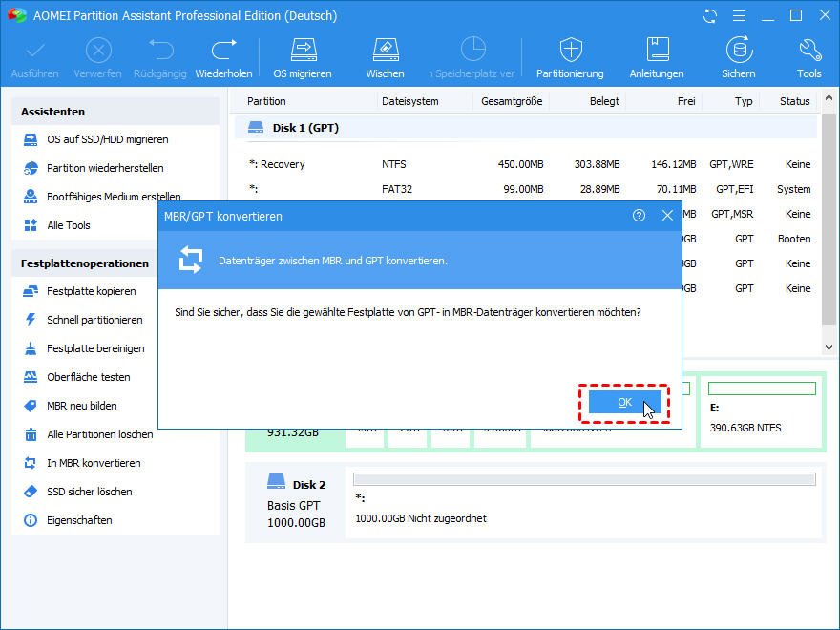The width and height of the screenshot is (840, 630).
Task: Open the Wischen wipe tool
Action: click(386, 58)
